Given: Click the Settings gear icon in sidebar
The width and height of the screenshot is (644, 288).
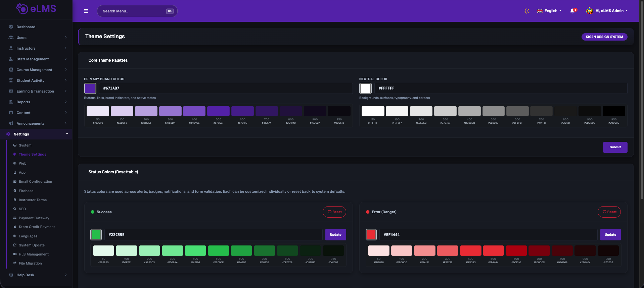Looking at the screenshot, I should (8, 134).
